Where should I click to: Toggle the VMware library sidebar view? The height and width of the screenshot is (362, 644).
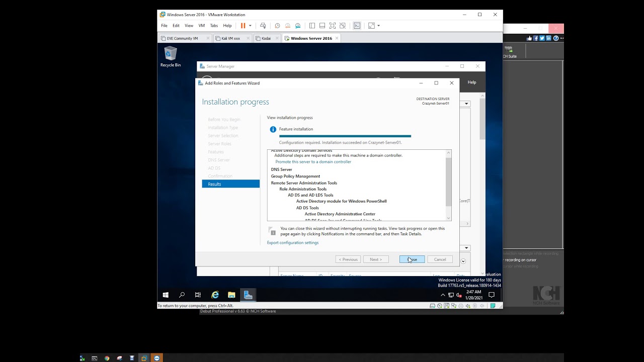coord(312,26)
